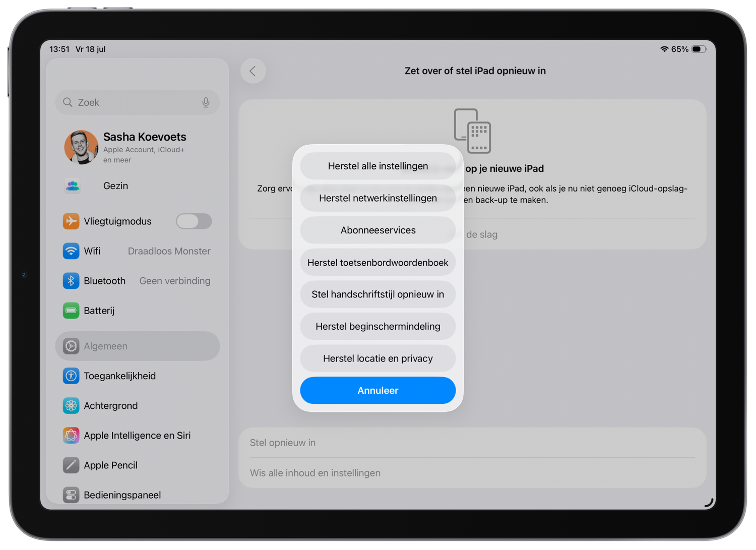Viewport: 756px width, 550px height.
Task: Open Toegankelijkheid accessibility icon
Action: click(71, 376)
